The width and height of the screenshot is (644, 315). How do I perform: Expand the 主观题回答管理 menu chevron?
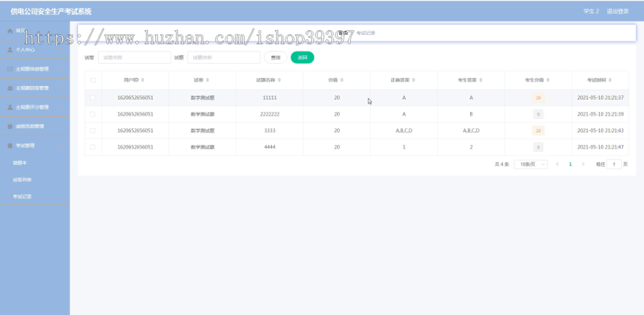(x=62, y=88)
